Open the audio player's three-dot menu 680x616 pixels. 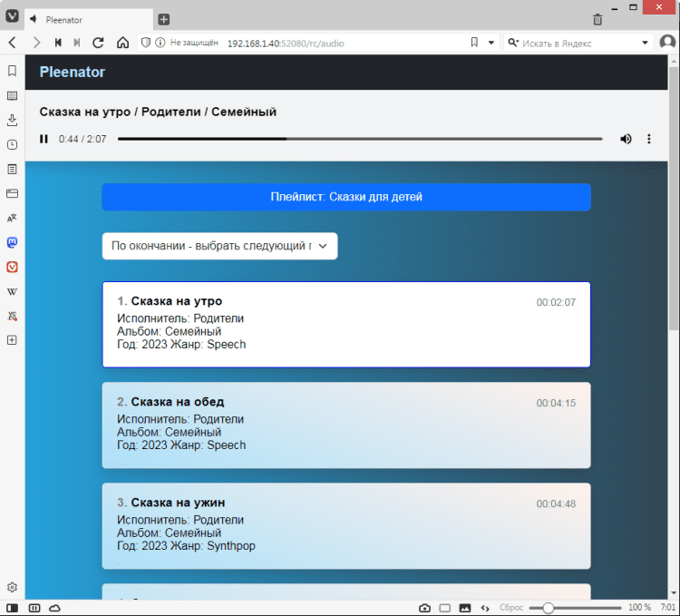tap(649, 139)
